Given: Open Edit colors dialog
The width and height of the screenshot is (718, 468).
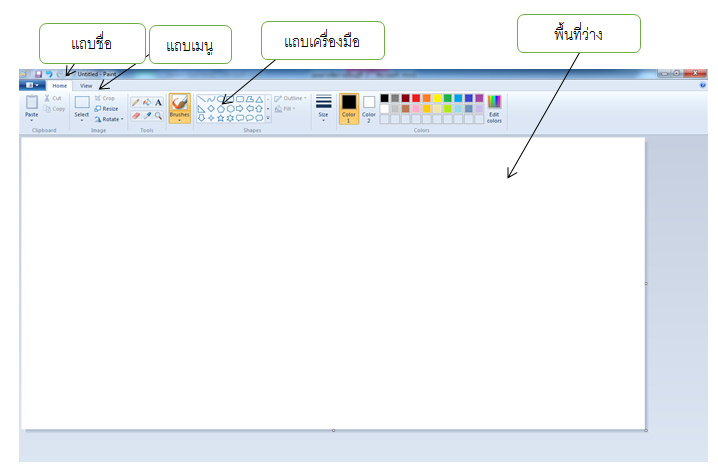Looking at the screenshot, I should click(494, 108).
